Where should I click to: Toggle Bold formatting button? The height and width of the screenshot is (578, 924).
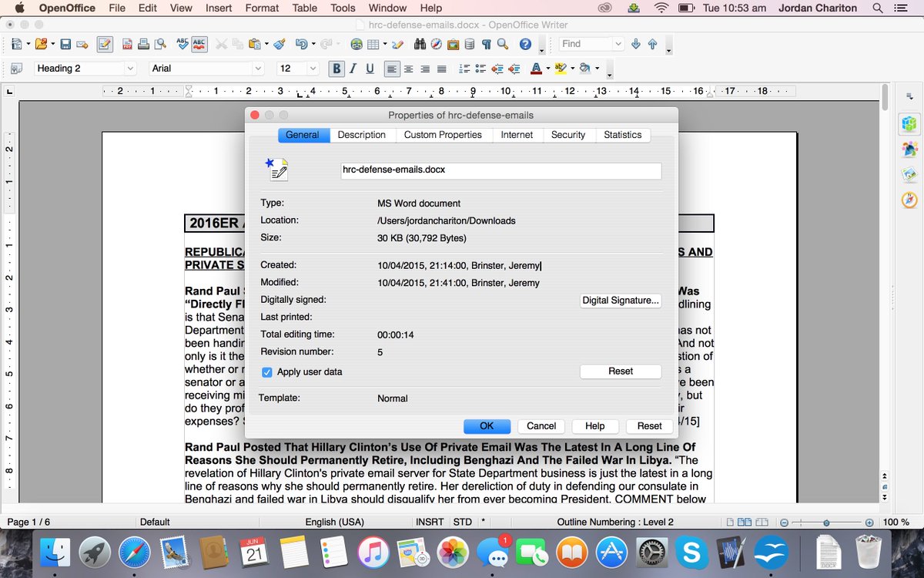336,69
